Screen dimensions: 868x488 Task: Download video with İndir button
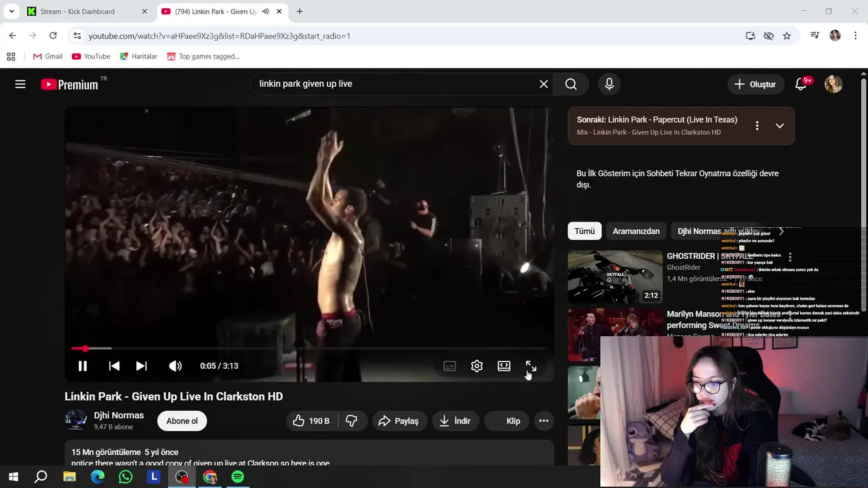pyautogui.click(x=454, y=421)
